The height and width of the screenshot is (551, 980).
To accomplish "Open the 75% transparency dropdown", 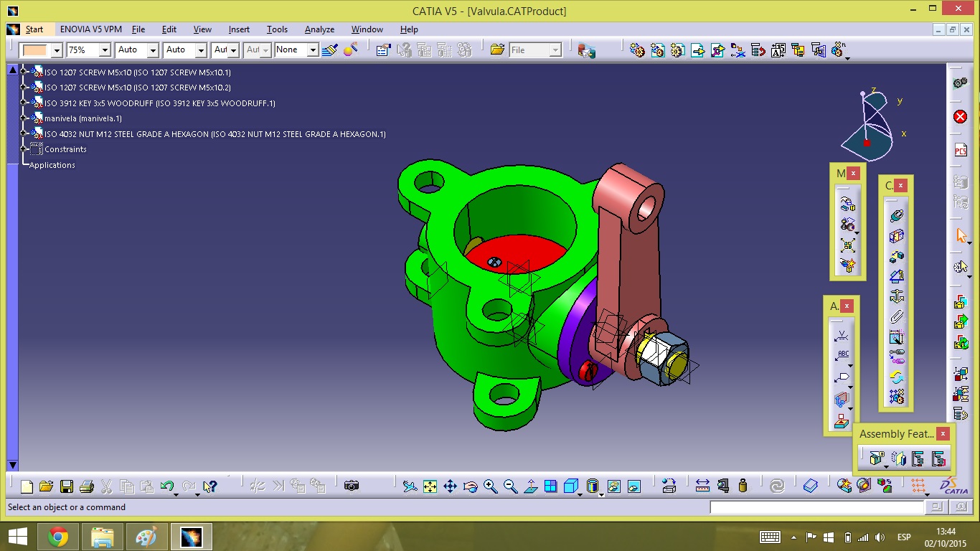I will (x=105, y=50).
